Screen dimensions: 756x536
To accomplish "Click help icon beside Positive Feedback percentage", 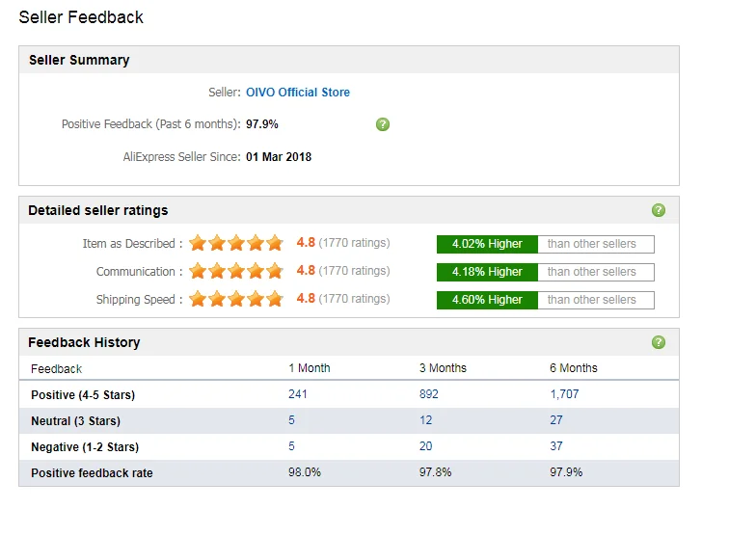I will coord(382,124).
